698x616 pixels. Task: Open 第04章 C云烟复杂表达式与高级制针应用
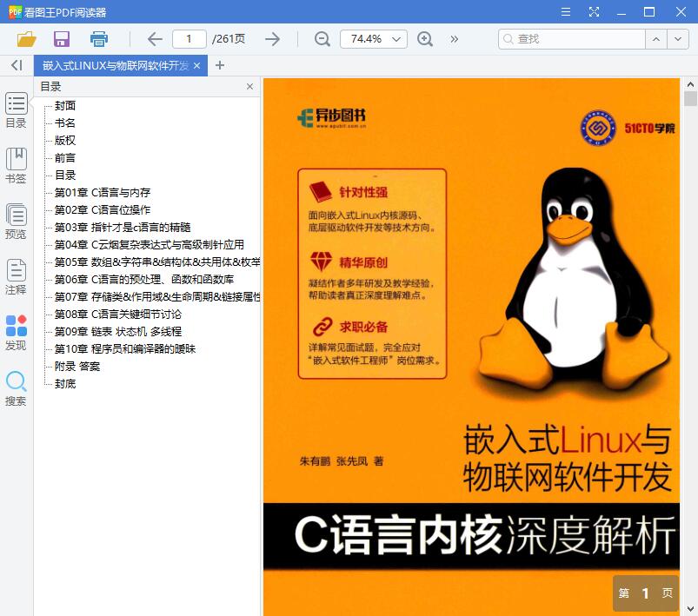[150, 244]
